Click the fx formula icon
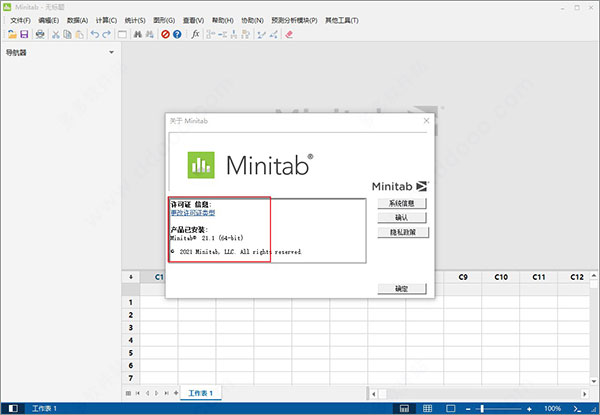Screen dimensions: 600x415 pyautogui.click(x=196, y=34)
